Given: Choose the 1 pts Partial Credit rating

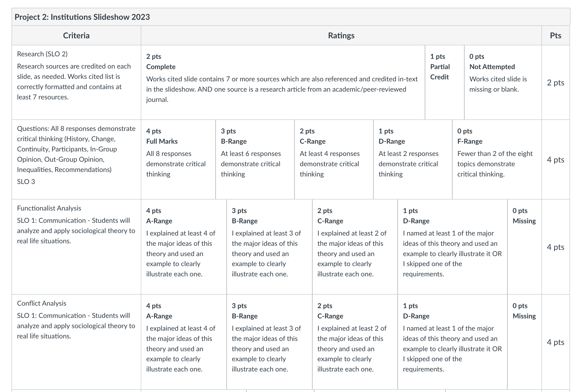Looking at the screenshot, I should click(x=445, y=82).
